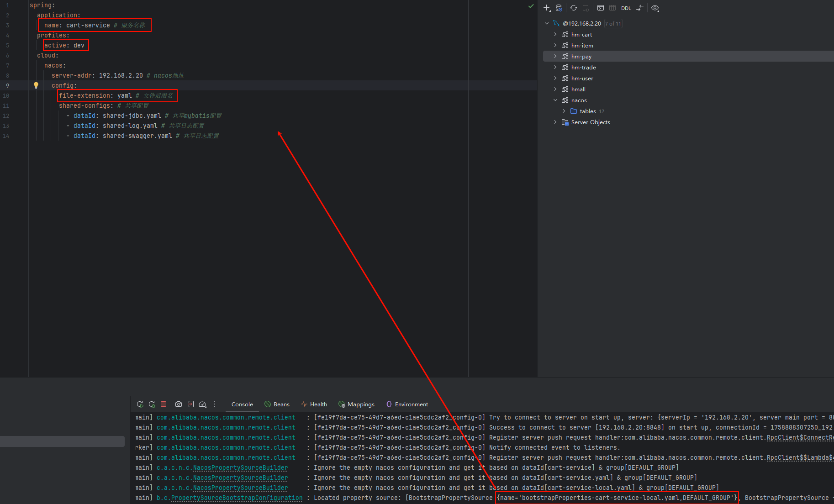834x504 pixels.
Task: Click the yellow lightbulb intention icon
Action: pos(36,85)
